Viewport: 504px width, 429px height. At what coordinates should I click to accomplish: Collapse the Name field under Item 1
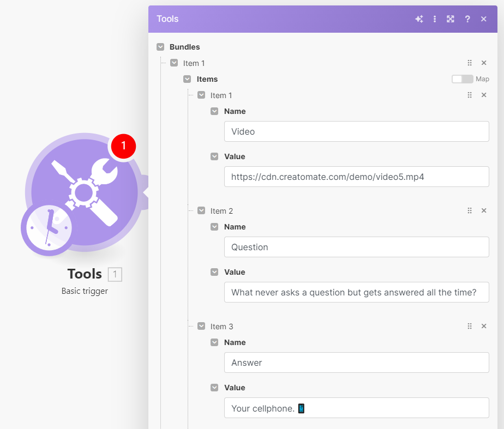click(215, 111)
